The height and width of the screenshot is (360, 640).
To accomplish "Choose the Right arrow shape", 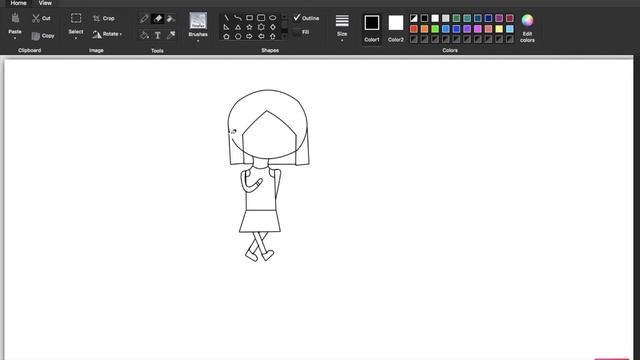I will point(249,36).
